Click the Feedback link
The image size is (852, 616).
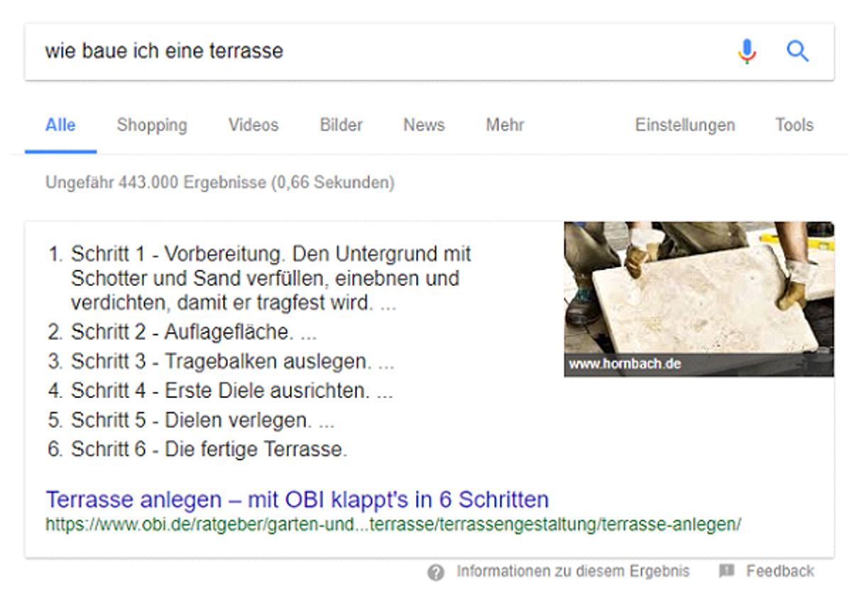coord(780,571)
